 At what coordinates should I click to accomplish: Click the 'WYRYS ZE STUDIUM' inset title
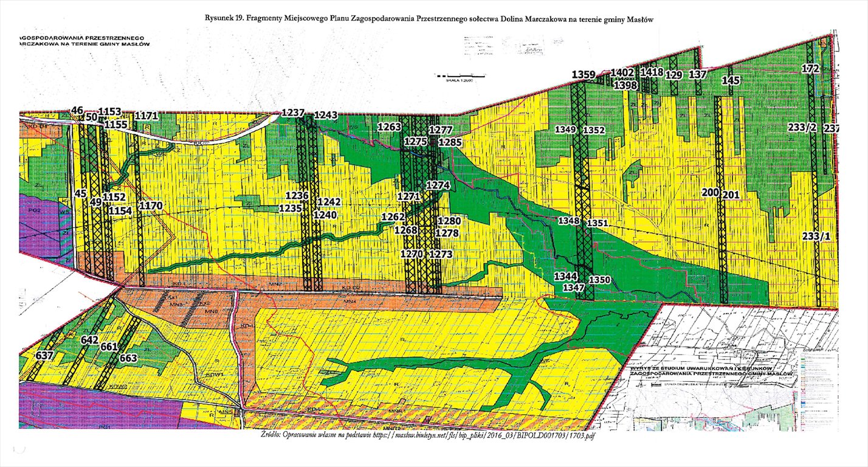coord(710,371)
